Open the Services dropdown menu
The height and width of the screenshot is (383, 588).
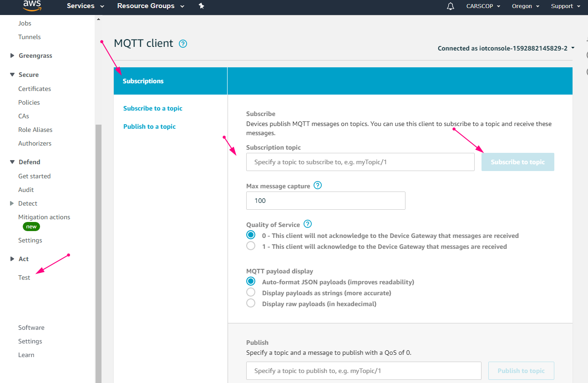tap(85, 6)
